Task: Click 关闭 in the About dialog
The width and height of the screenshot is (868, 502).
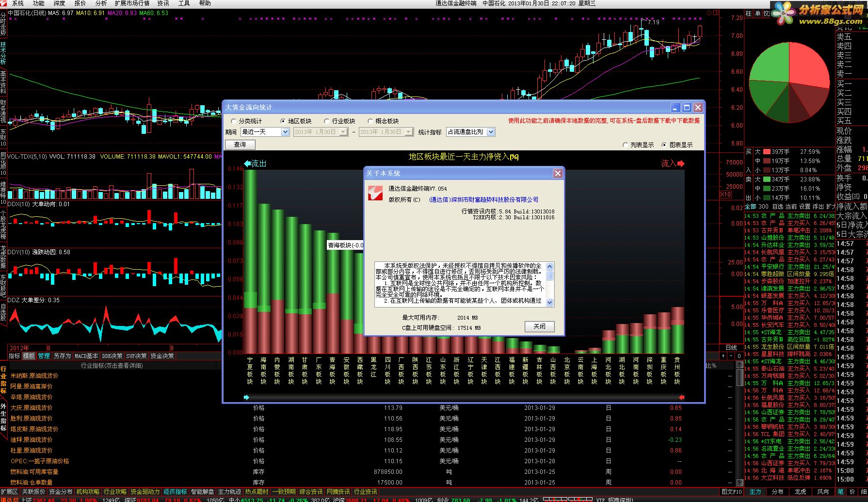Action: (x=539, y=326)
